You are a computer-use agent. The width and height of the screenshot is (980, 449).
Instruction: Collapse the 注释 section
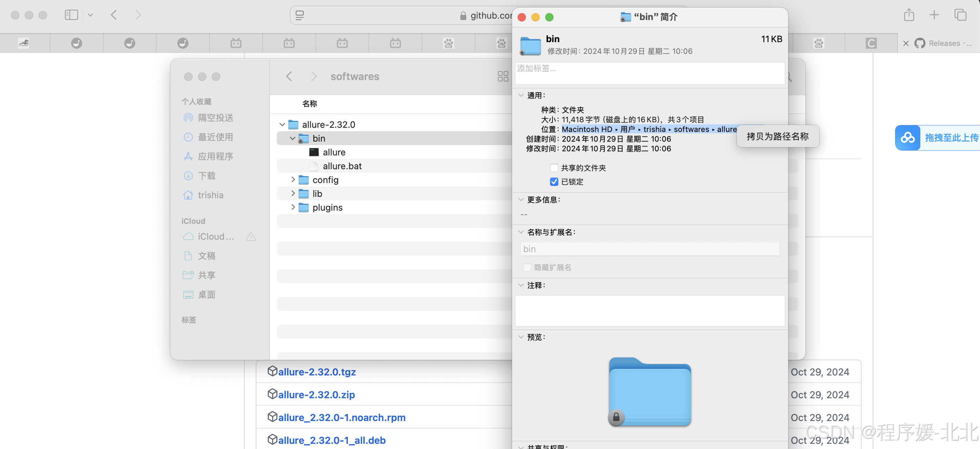521,285
